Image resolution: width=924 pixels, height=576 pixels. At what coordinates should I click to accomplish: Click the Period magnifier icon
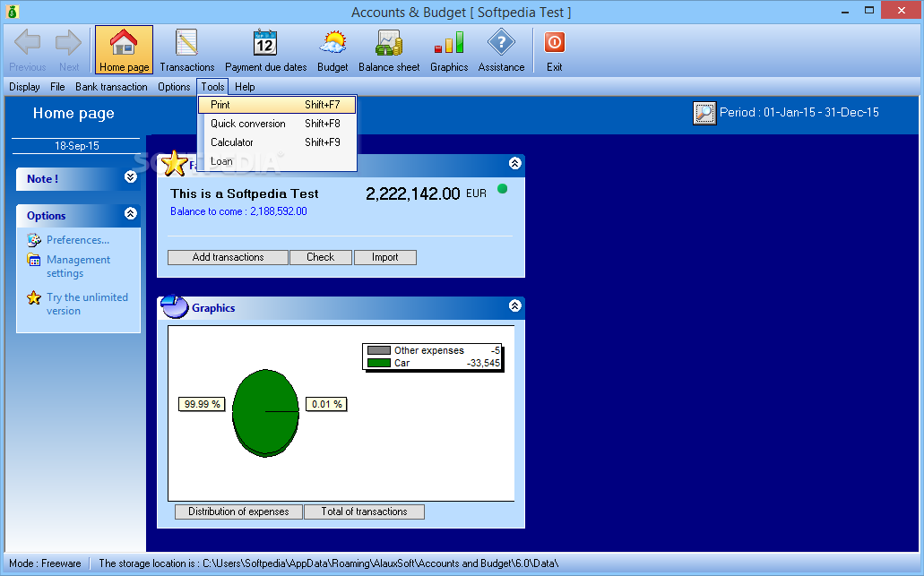pos(704,113)
